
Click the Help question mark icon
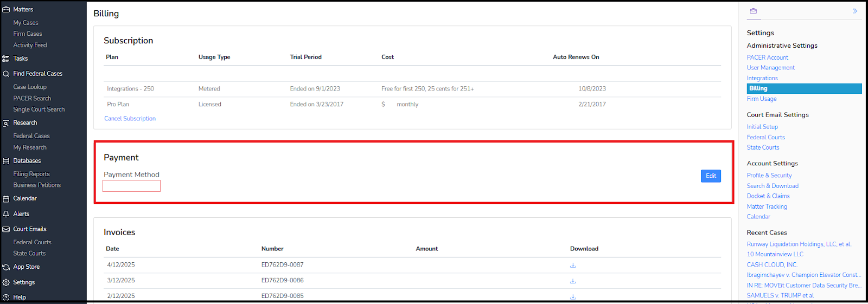click(x=6, y=297)
